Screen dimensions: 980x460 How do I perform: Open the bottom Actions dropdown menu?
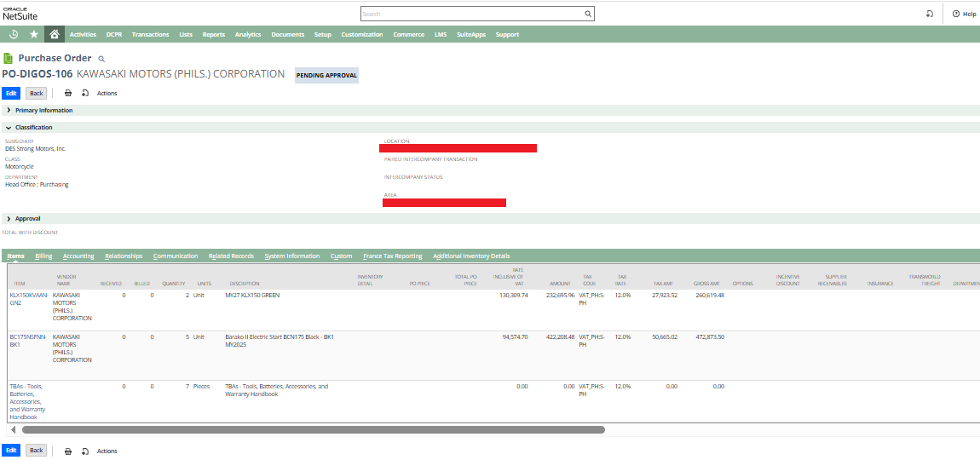tap(107, 451)
